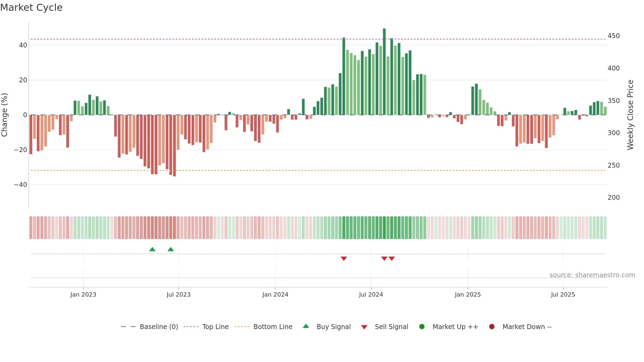Click the 250 price axis tick
This screenshot has height=362, width=644.
coord(614,165)
